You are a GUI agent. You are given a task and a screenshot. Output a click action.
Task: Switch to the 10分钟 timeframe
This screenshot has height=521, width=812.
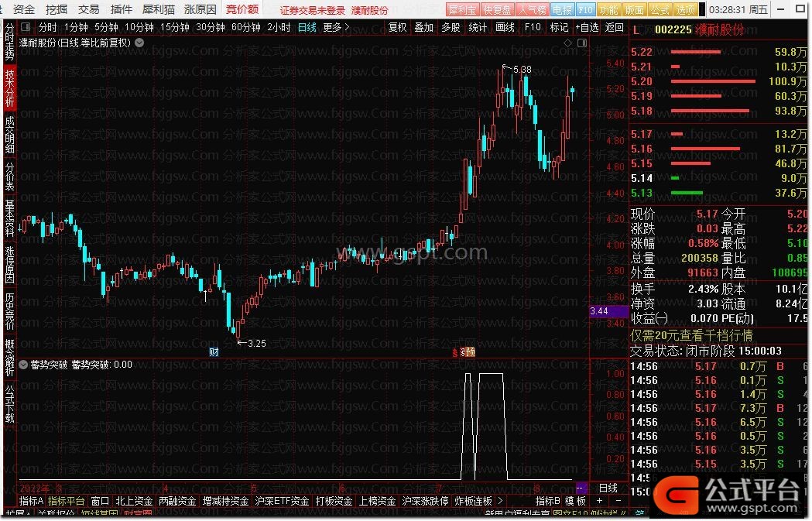[139, 27]
